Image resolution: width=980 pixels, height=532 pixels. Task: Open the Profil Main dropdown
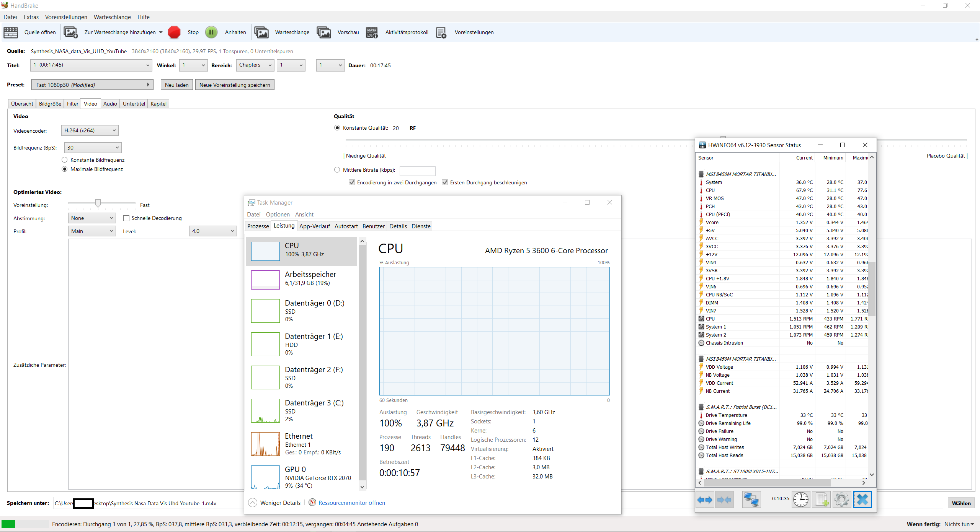point(92,231)
